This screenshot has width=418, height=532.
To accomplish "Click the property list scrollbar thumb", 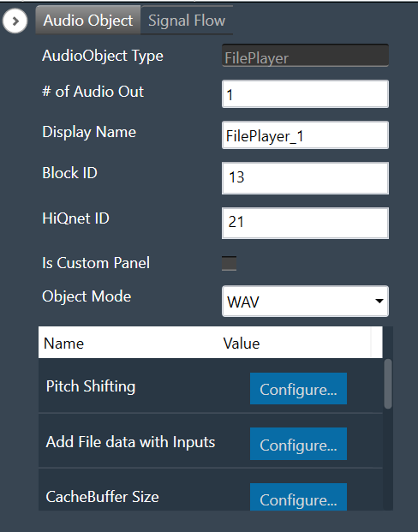I will [x=388, y=384].
